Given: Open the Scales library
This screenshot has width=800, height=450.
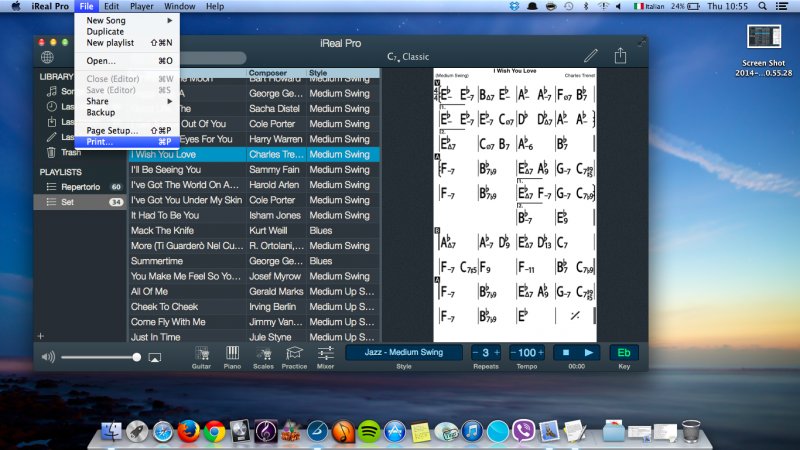Looking at the screenshot, I should click(x=263, y=357).
